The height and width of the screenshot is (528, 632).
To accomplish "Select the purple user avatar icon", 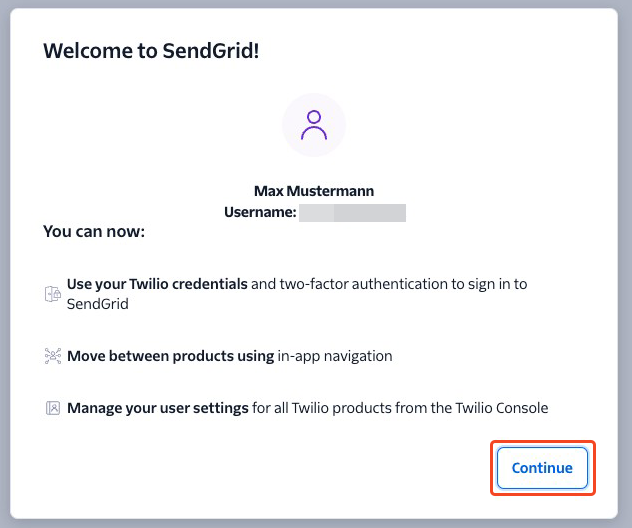I will 314,125.
